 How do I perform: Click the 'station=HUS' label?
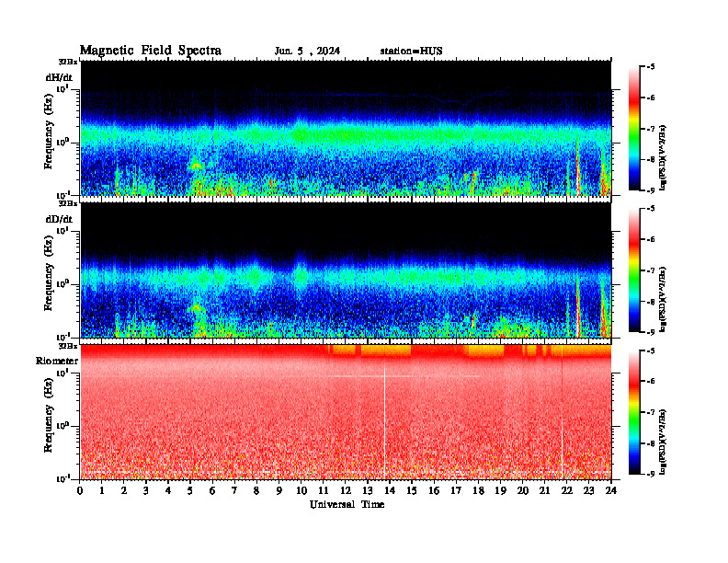tap(411, 52)
